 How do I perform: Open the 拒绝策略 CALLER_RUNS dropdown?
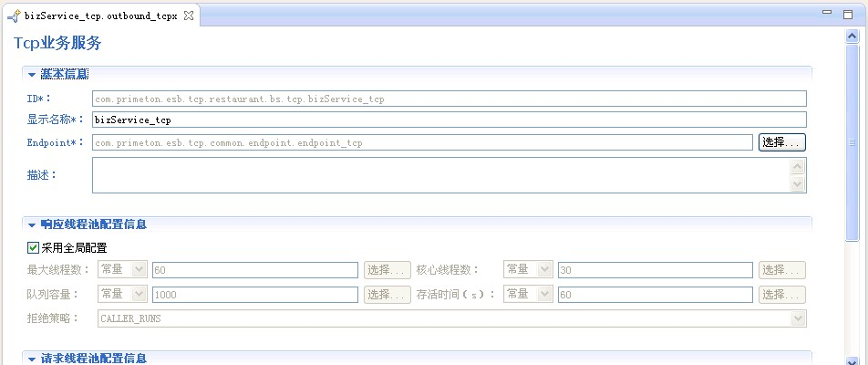pos(798,318)
